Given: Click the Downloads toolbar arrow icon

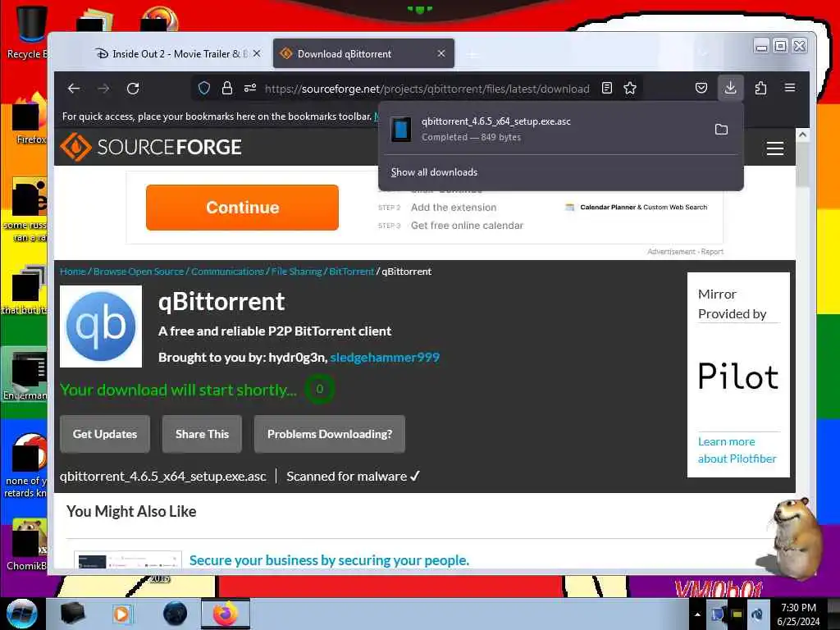Looking at the screenshot, I should 730,88.
